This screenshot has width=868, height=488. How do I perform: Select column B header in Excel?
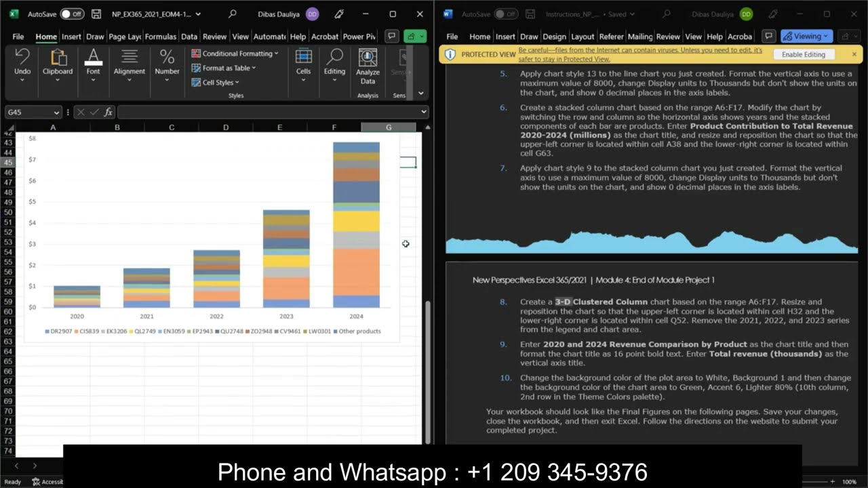(117, 127)
